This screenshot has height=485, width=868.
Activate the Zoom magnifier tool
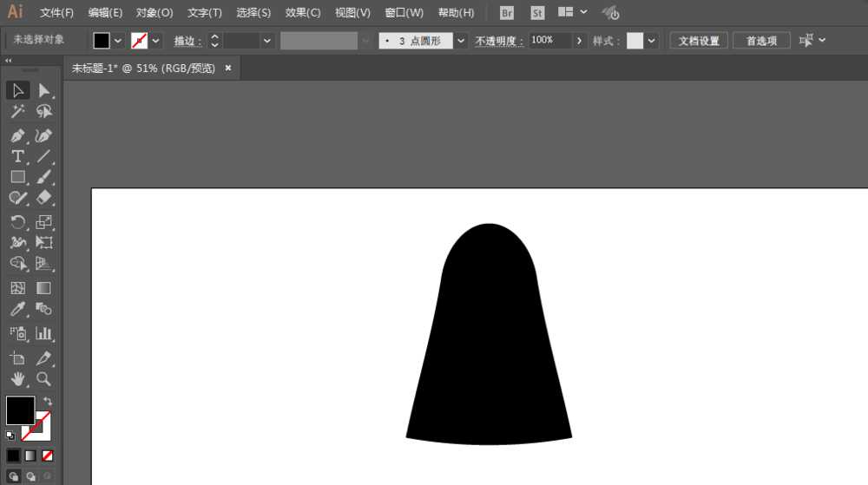[43, 379]
